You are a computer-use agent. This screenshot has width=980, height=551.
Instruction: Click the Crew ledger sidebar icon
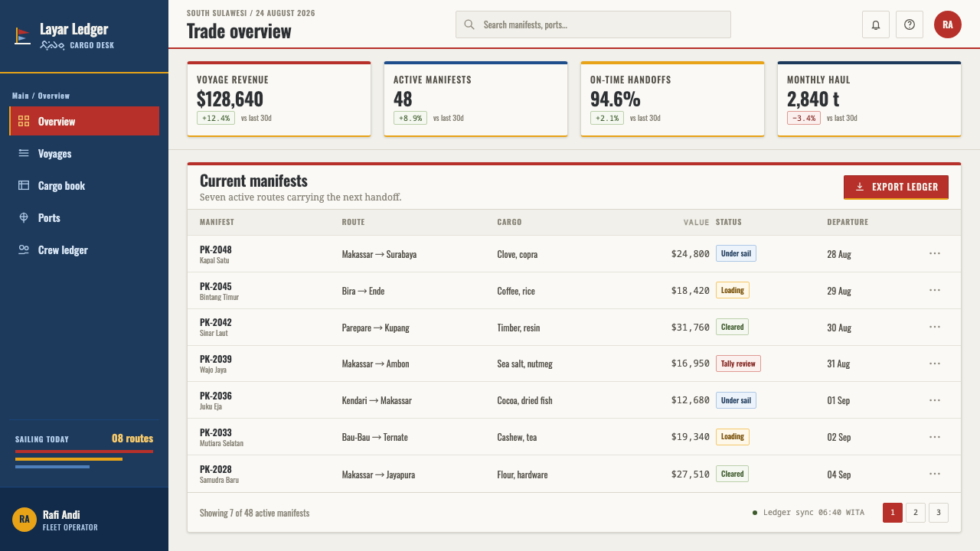pos(24,249)
